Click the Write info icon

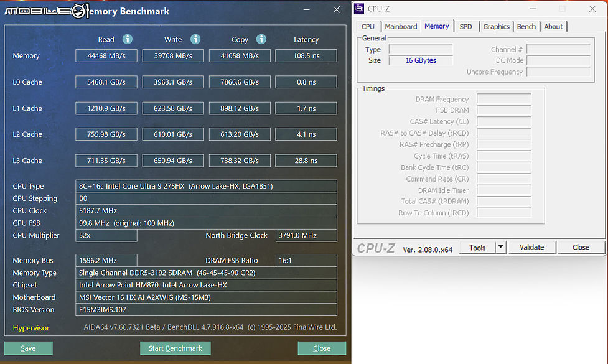[195, 39]
